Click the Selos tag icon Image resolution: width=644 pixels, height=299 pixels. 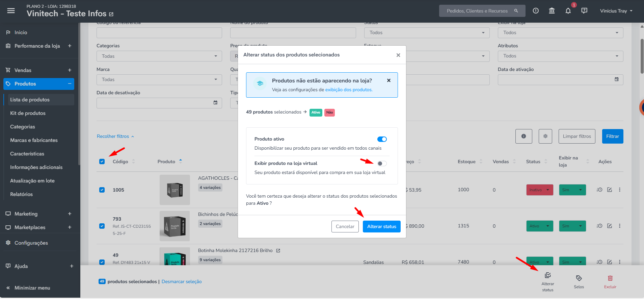coord(579,278)
